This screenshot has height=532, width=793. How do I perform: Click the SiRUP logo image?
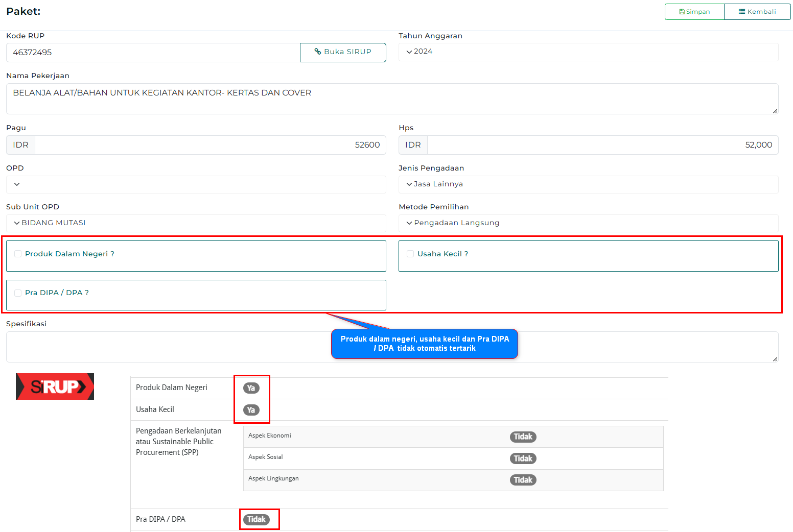click(55, 386)
